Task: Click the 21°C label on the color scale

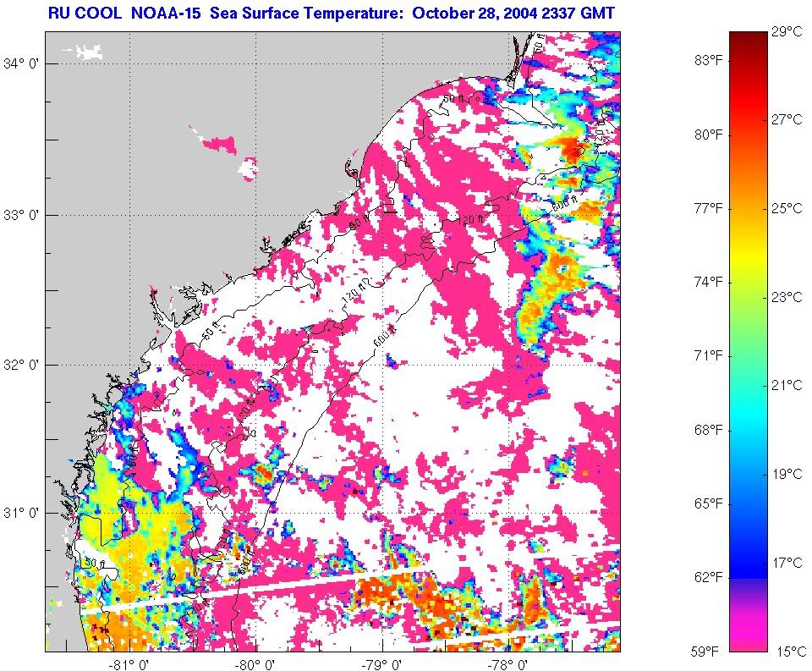Action: 787,385
